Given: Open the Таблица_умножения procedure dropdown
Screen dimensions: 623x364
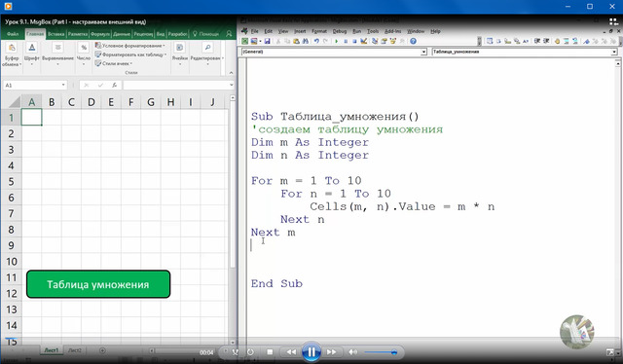Looking at the screenshot, I should (x=614, y=52).
